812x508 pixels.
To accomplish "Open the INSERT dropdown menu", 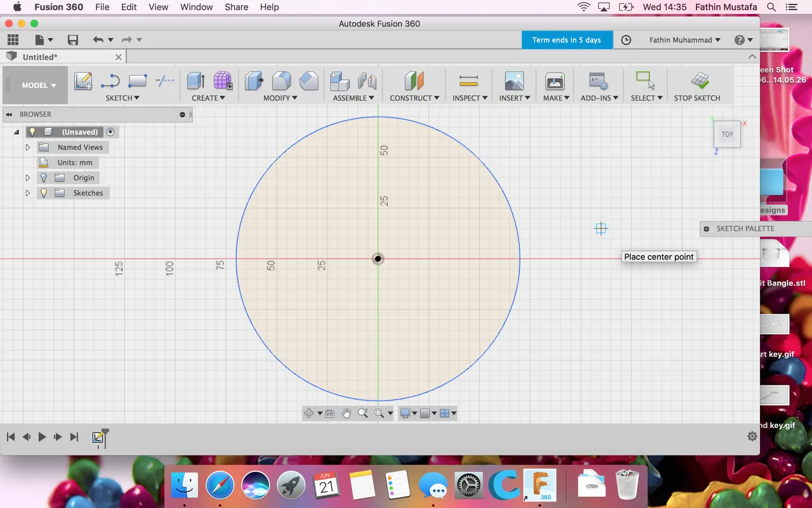I will 514,98.
